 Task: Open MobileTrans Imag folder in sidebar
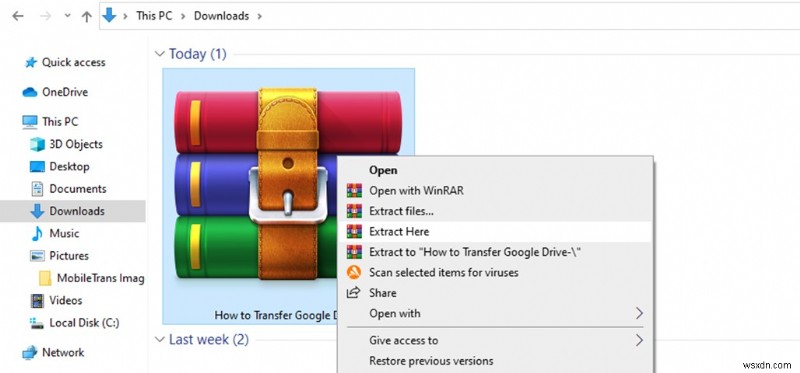[101, 278]
